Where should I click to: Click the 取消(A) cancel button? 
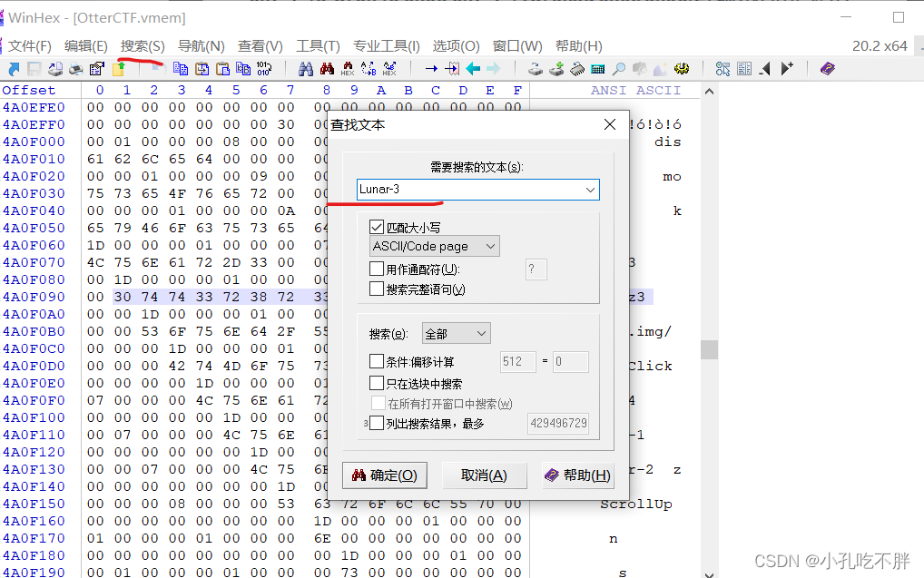484,475
